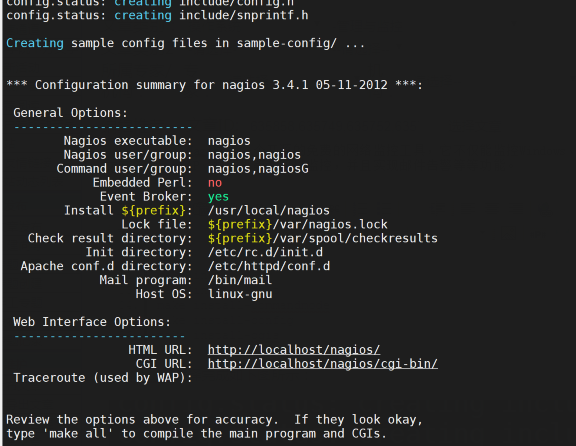Click the 'nagios' executable name value

pos(229,141)
